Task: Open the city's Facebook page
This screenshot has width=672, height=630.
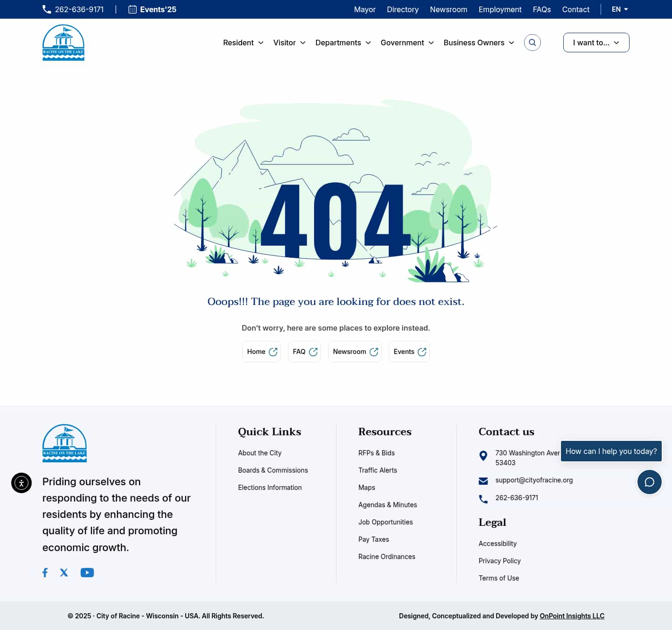Action: click(45, 572)
